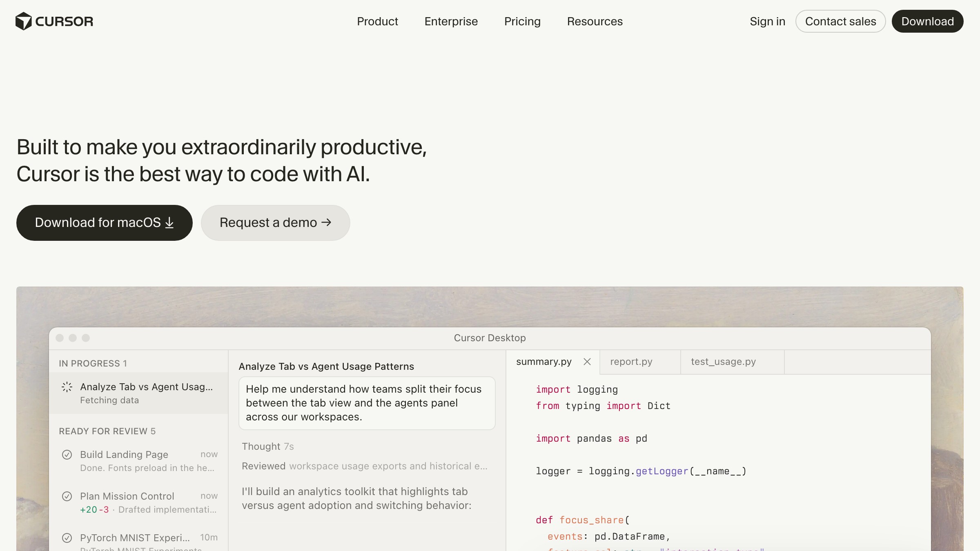
Task: Open the Build Landing Page task
Action: tap(138, 461)
